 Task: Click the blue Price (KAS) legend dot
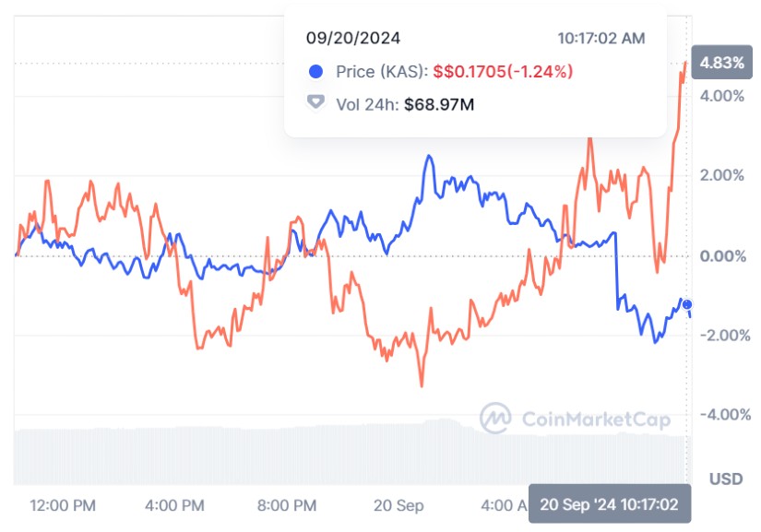click(316, 72)
